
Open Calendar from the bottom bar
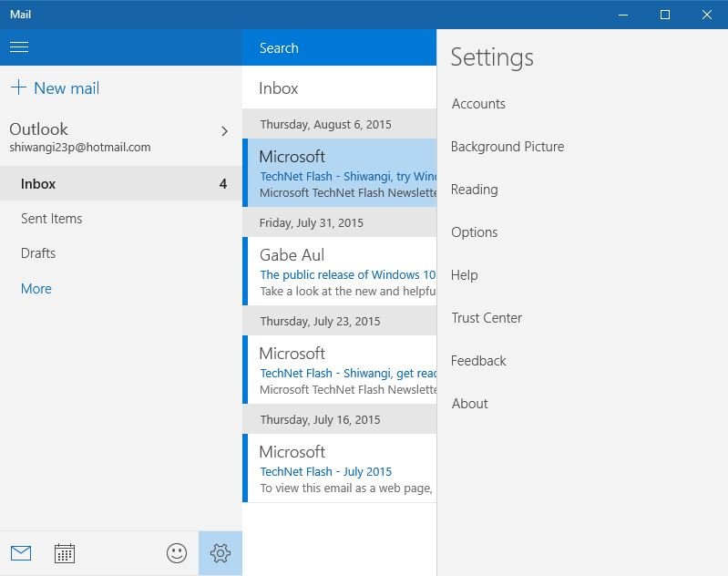pyautogui.click(x=65, y=553)
